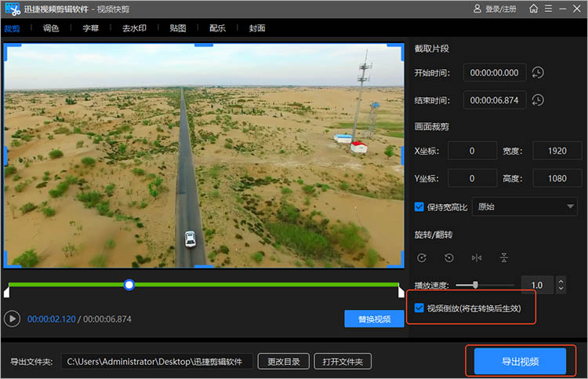Go to the 去水印 tab
588x379 pixels.
(x=134, y=28)
